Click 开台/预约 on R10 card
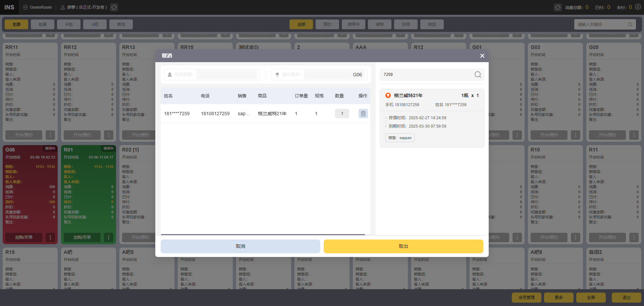This screenshot has width=644, height=306. [x=549, y=237]
